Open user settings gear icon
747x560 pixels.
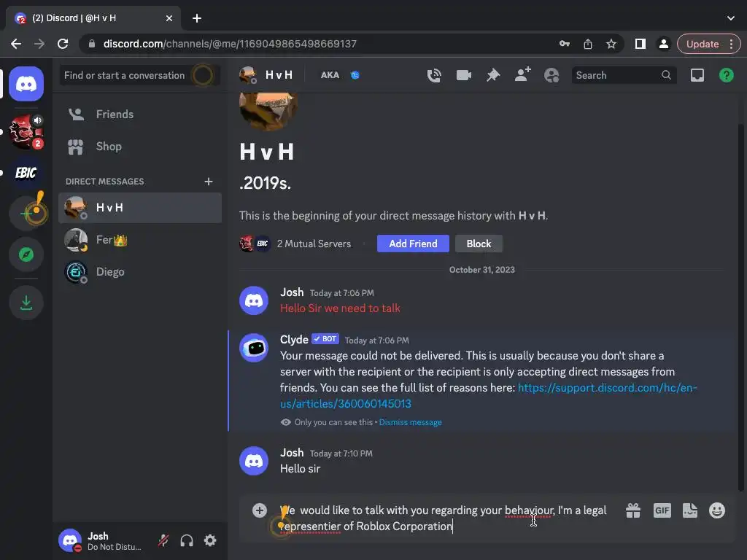(210, 540)
